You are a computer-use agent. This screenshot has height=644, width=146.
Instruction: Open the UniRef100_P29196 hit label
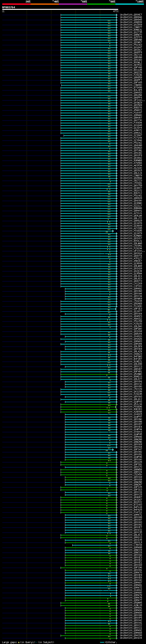pyautogui.click(x=131, y=75)
